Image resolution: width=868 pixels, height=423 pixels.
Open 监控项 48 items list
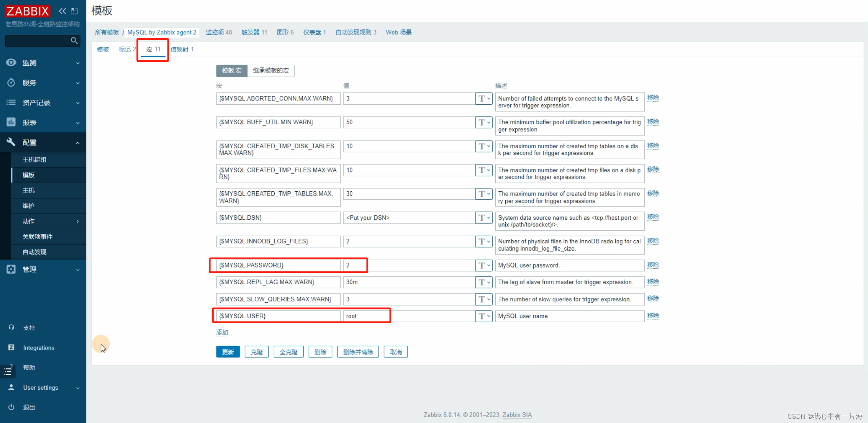tap(219, 32)
